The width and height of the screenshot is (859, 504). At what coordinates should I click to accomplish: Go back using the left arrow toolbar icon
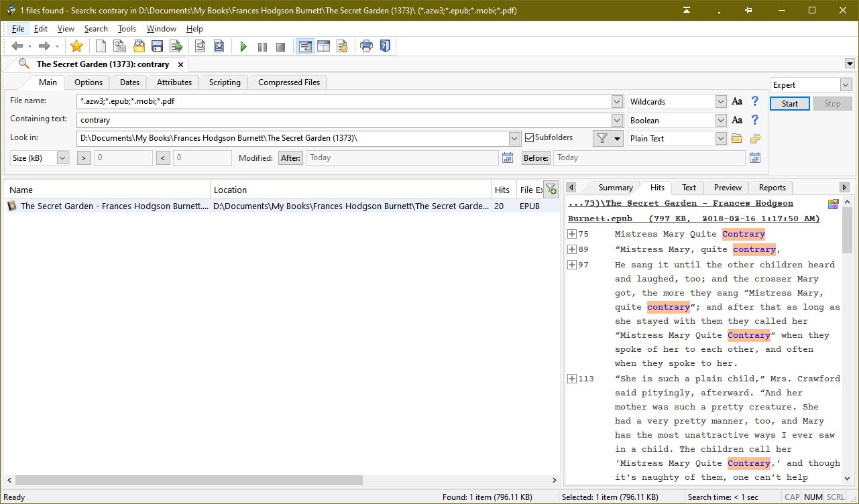pyautogui.click(x=17, y=46)
